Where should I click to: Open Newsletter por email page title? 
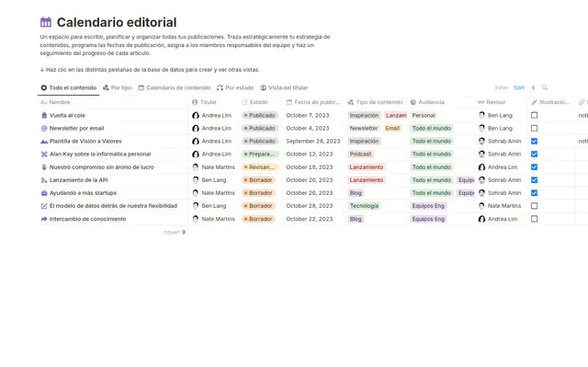77,129
